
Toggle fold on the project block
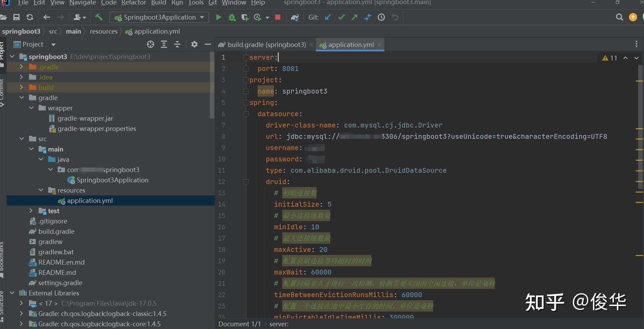246,80
